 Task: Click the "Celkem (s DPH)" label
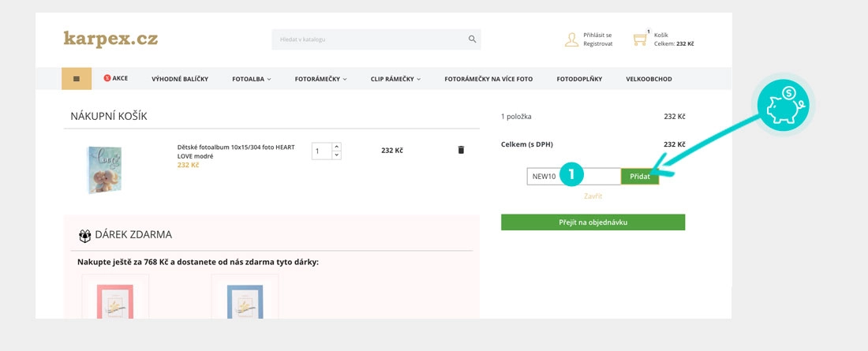click(527, 144)
